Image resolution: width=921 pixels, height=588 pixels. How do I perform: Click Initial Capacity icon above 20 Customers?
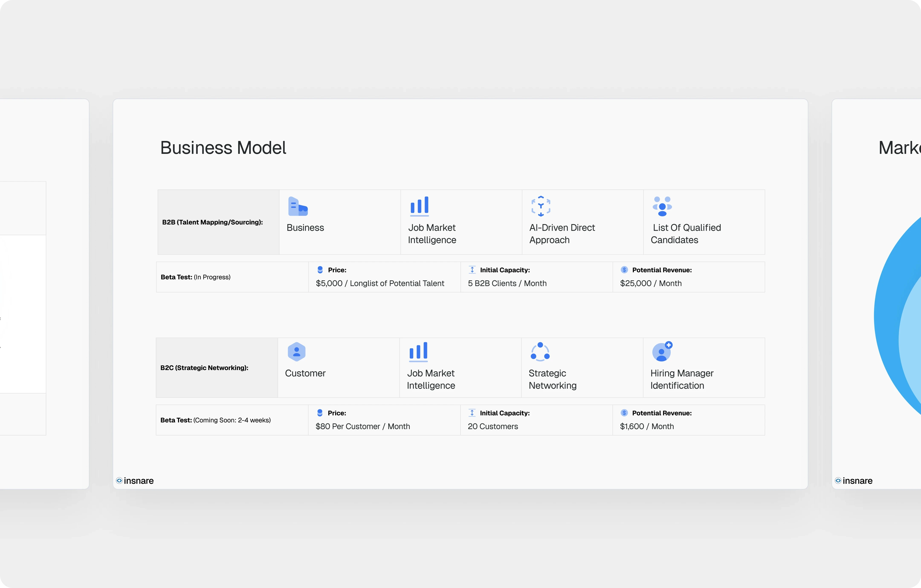[472, 413]
